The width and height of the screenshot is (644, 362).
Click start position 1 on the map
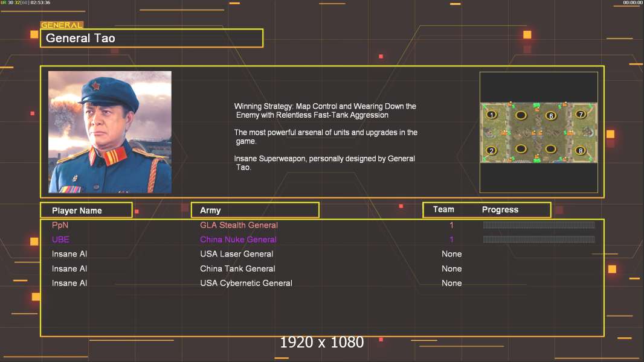coord(491,115)
